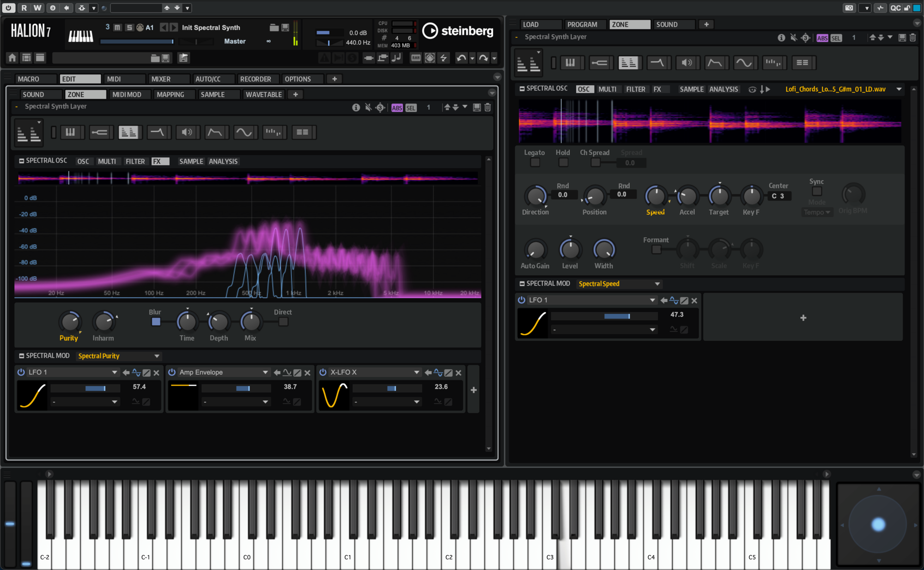Screen dimensions: 924x570
Task: Click save disk icon beside Init Spectral Synth
Action: [x=286, y=28]
